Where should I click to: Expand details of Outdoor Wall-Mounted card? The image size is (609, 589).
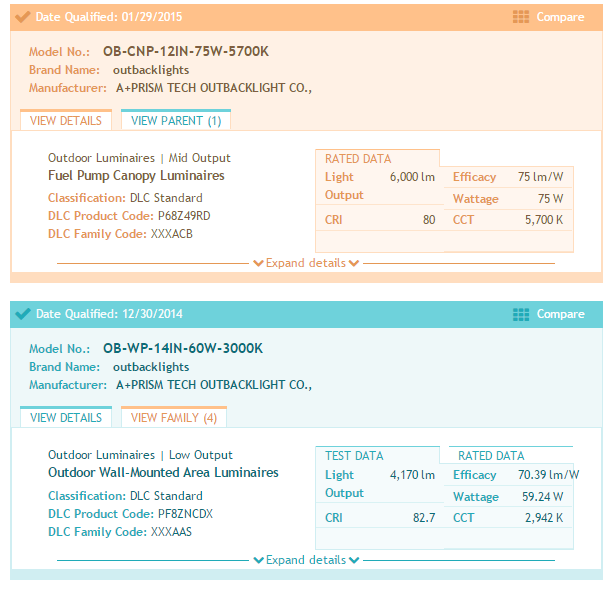coord(306,560)
